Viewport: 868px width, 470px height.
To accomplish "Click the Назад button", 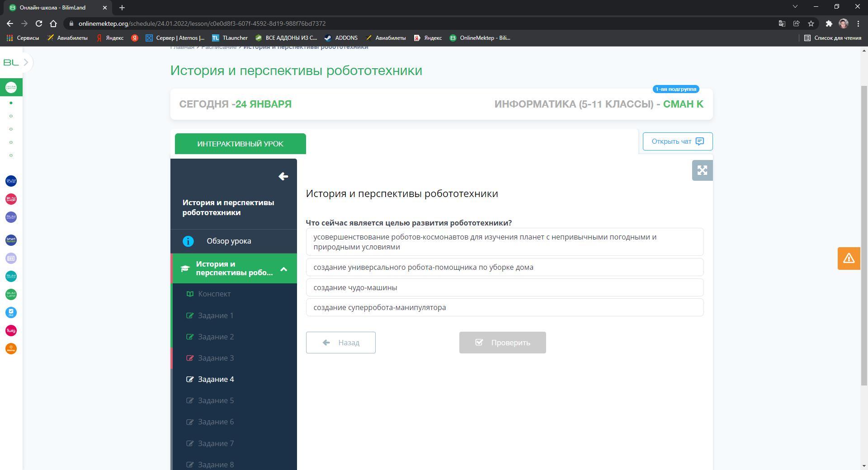I will pyautogui.click(x=340, y=343).
